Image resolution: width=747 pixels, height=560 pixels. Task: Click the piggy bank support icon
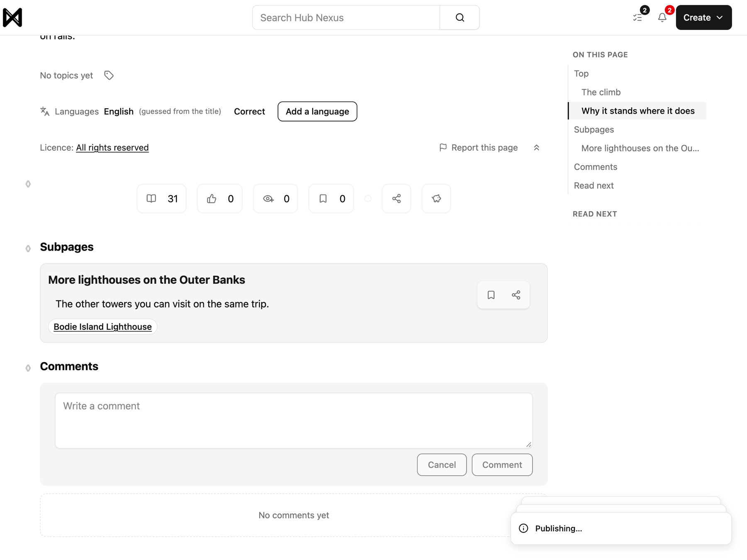click(436, 199)
